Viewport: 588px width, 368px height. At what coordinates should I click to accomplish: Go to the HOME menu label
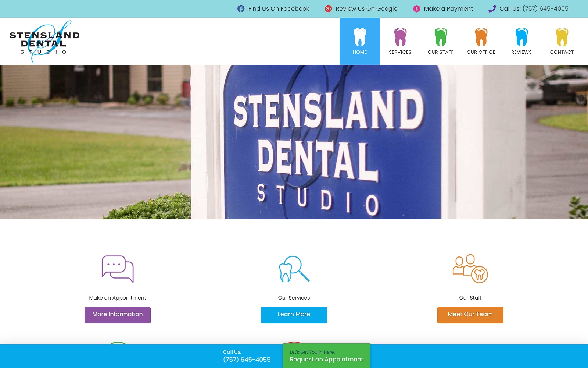[360, 52]
